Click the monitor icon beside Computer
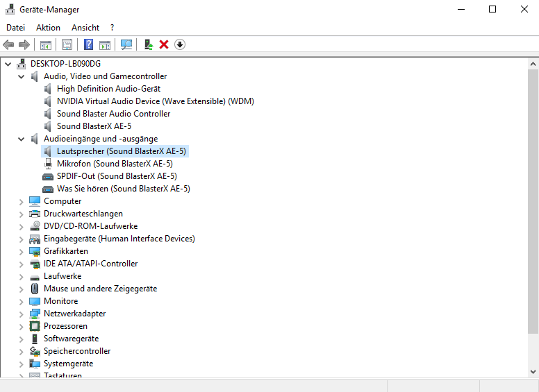539x392 pixels. point(35,201)
